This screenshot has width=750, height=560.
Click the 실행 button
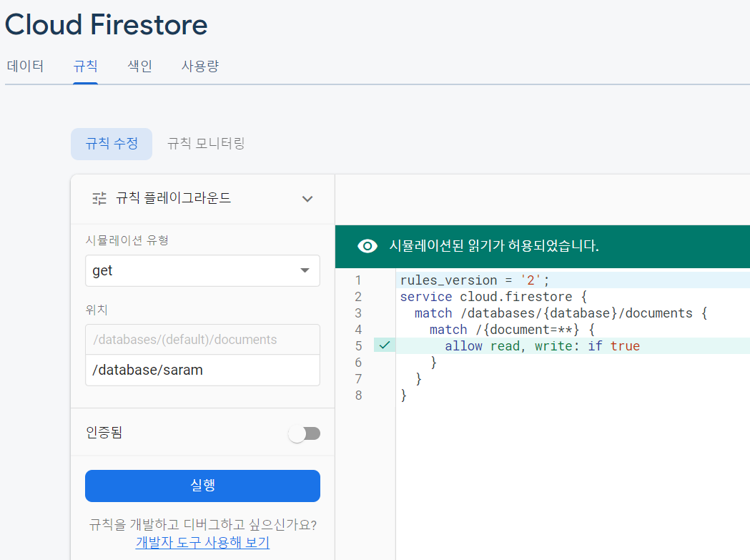[202, 486]
